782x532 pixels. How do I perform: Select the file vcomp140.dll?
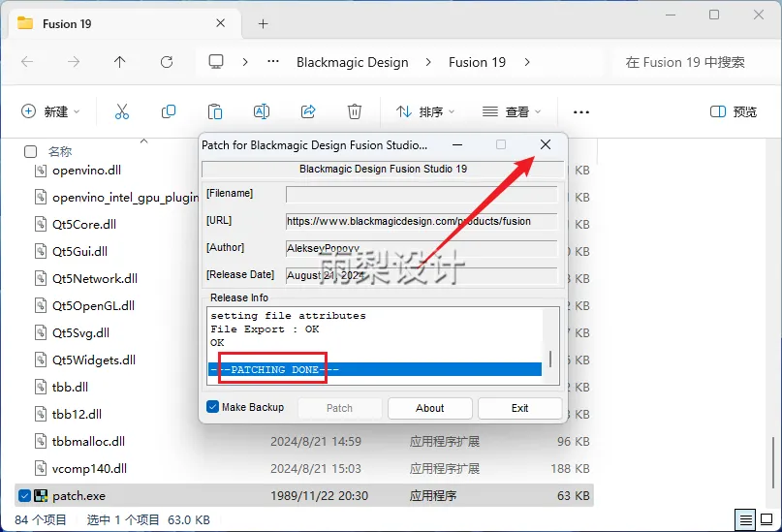pyautogui.click(x=89, y=469)
